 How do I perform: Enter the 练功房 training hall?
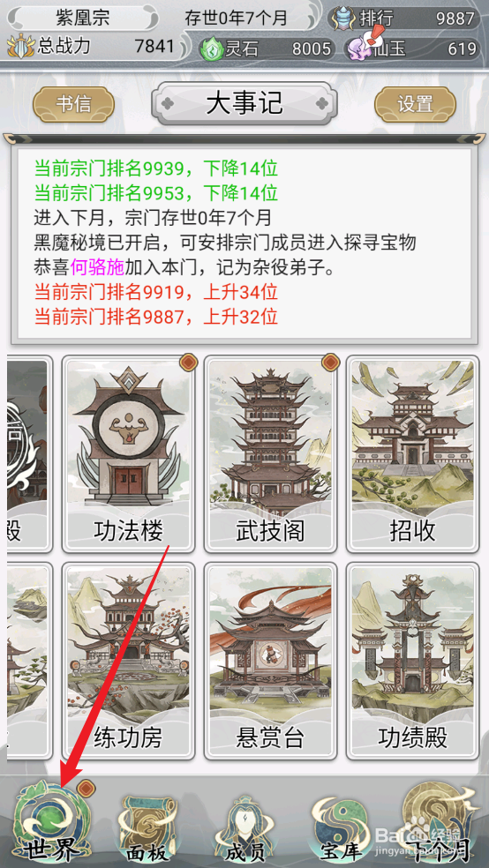(129, 661)
